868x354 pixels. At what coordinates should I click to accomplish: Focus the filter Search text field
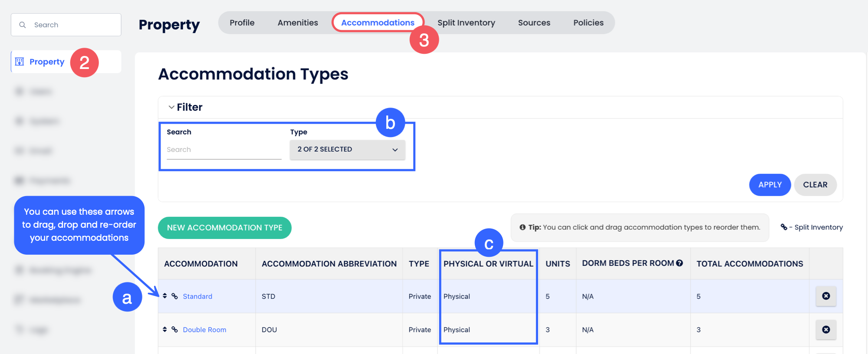point(224,150)
